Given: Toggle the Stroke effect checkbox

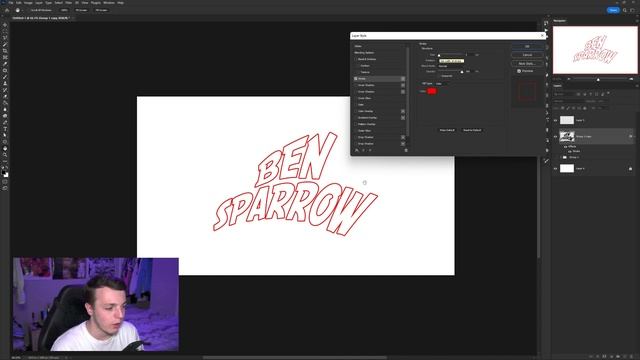Looking at the screenshot, I should 356,79.
